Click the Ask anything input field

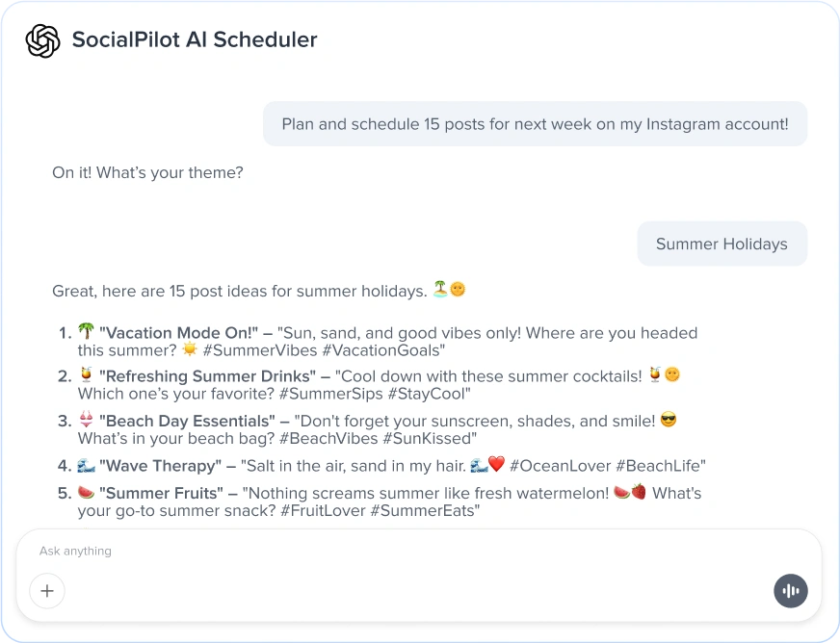coord(385,552)
